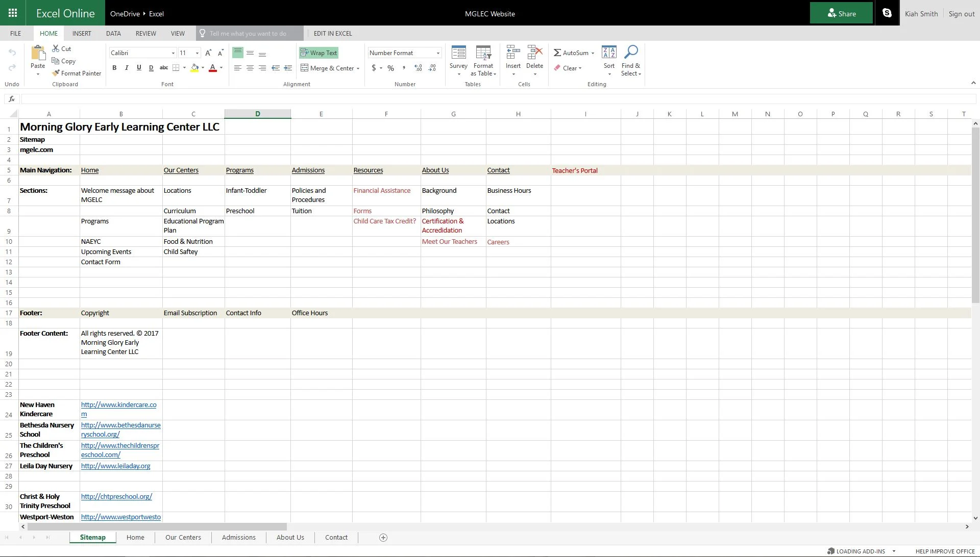Toggle italic formatting
The width and height of the screenshot is (980, 557).
[127, 68]
